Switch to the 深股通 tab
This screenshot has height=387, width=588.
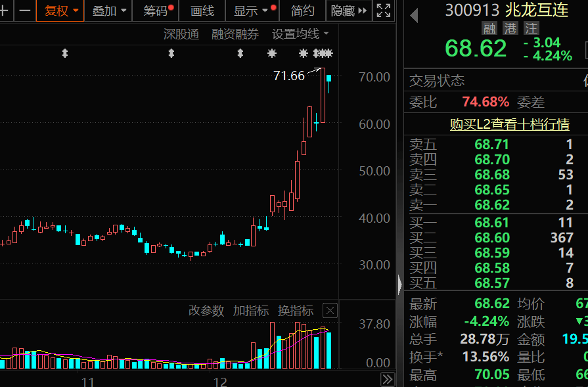(x=181, y=34)
